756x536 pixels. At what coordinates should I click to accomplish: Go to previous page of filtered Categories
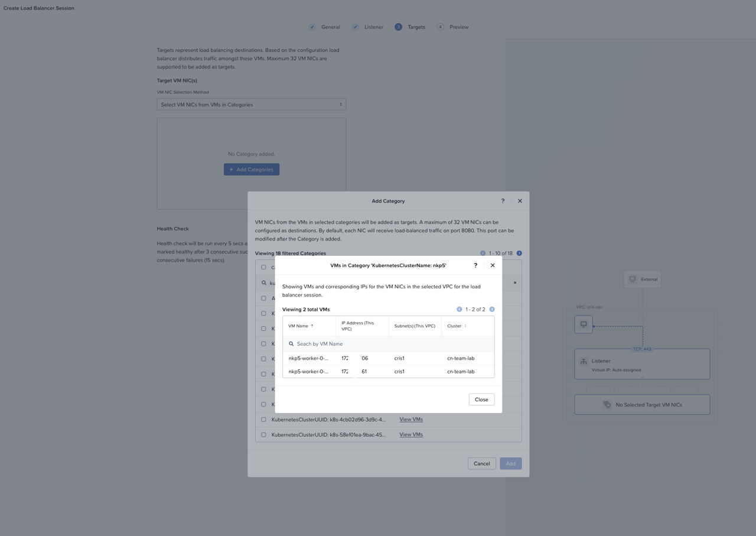point(483,253)
